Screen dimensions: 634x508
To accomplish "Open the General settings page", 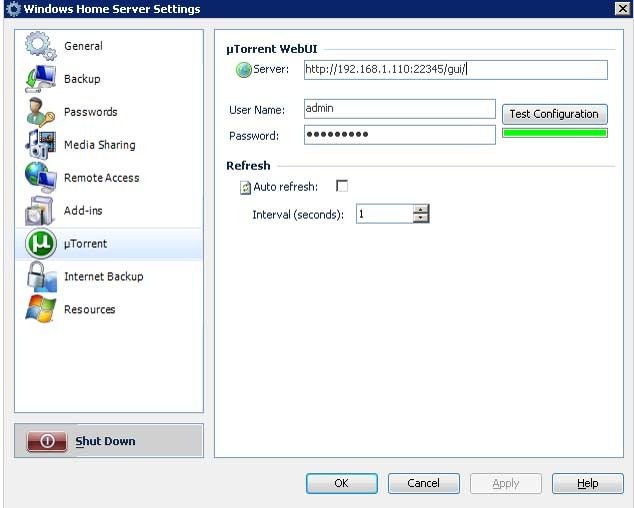I will 83,46.
